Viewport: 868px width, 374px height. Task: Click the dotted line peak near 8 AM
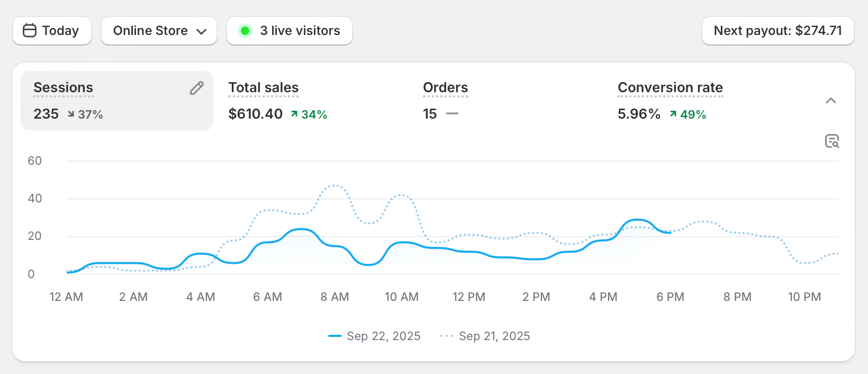(334, 185)
